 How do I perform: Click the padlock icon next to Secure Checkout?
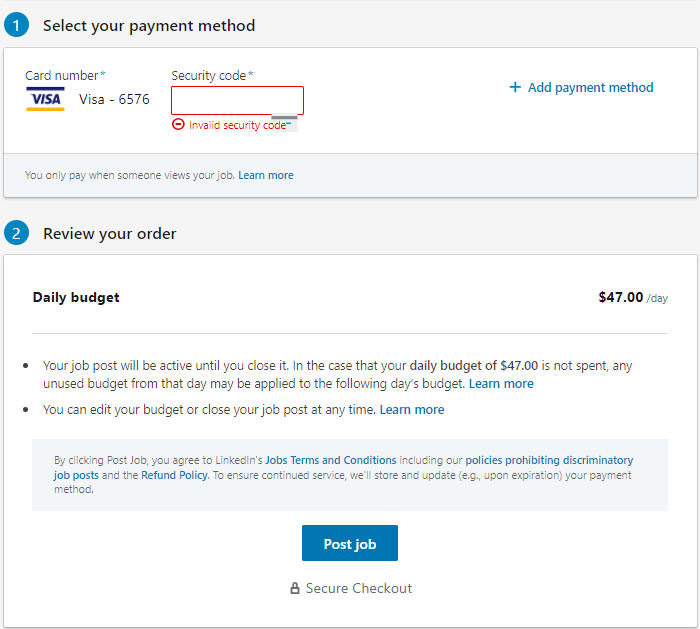[295, 588]
